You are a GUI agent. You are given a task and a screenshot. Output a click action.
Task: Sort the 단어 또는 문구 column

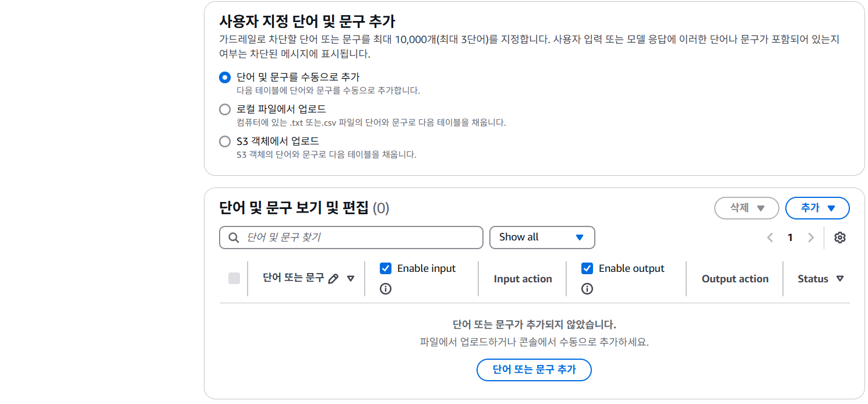pyautogui.click(x=351, y=279)
